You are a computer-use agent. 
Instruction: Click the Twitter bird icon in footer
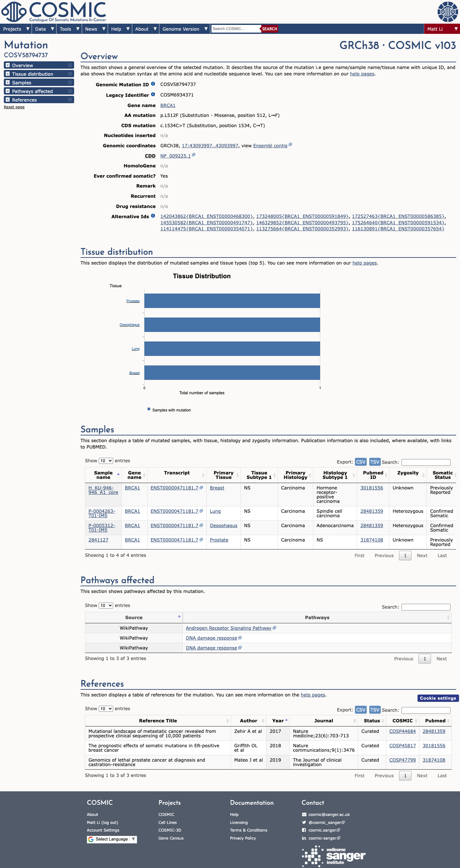coord(304,822)
